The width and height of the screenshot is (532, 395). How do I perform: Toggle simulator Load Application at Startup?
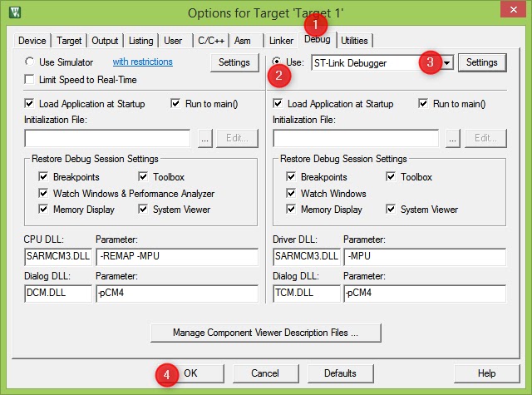30,103
